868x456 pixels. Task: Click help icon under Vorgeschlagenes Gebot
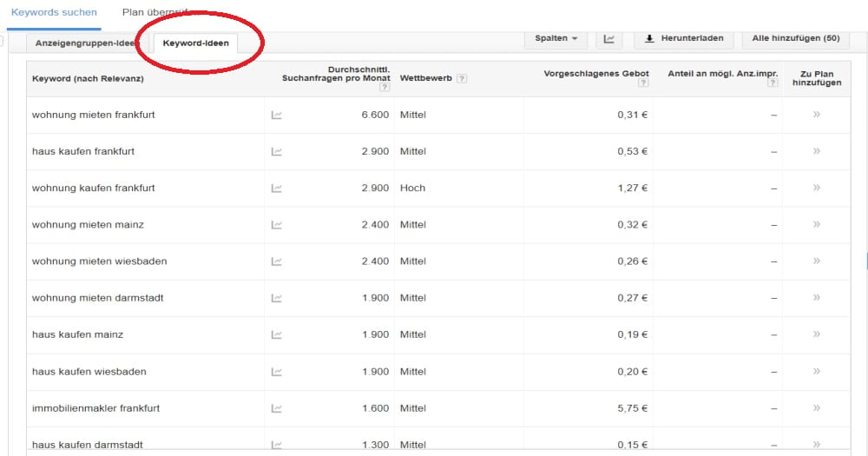pyautogui.click(x=643, y=83)
